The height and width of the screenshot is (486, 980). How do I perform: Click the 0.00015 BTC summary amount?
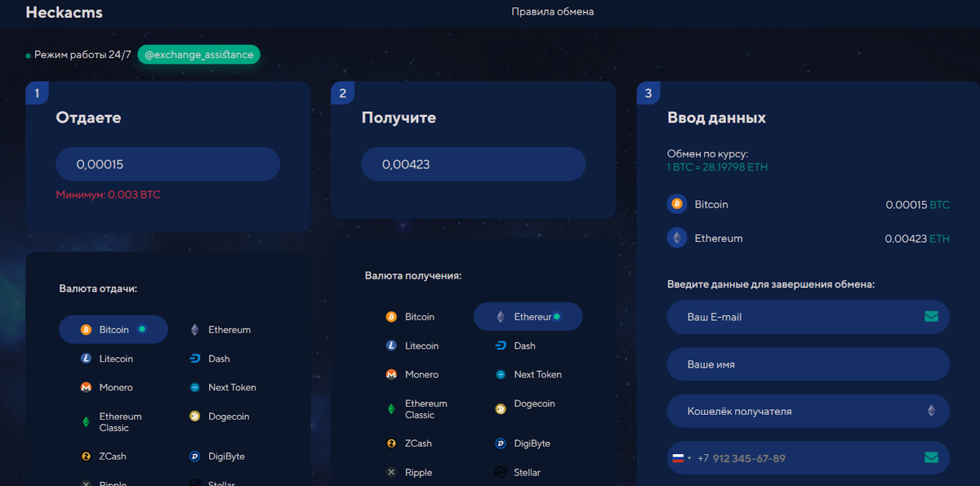click(x=918, y=205)
